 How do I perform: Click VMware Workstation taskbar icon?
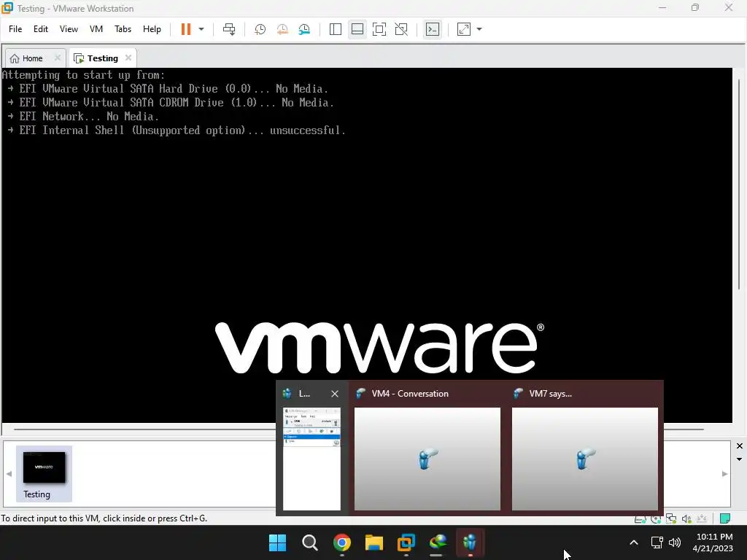pyautogui.click(x=406, y=542)
